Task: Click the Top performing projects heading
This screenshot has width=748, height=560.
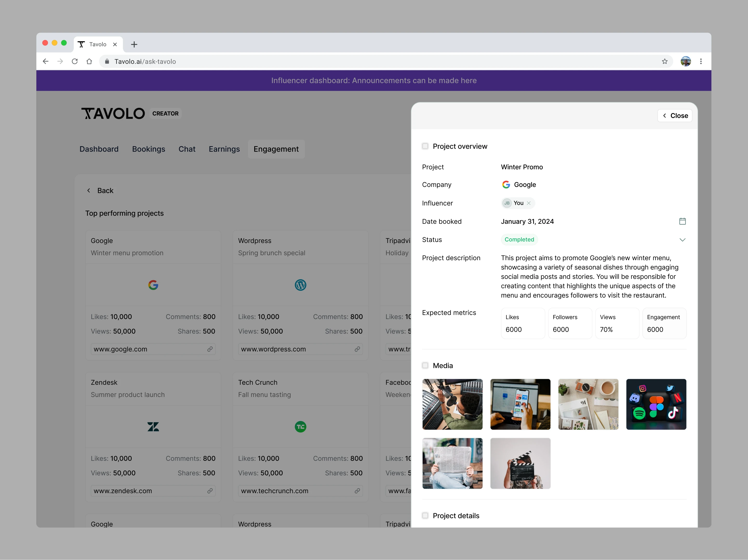Action: pyautogui.click(x=124, y=213)
